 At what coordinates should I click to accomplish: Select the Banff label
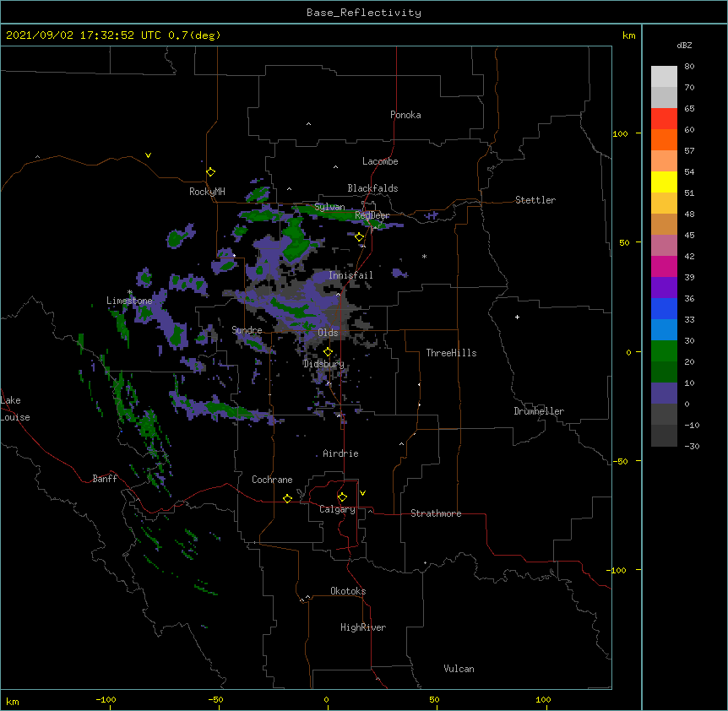[105, 479]
